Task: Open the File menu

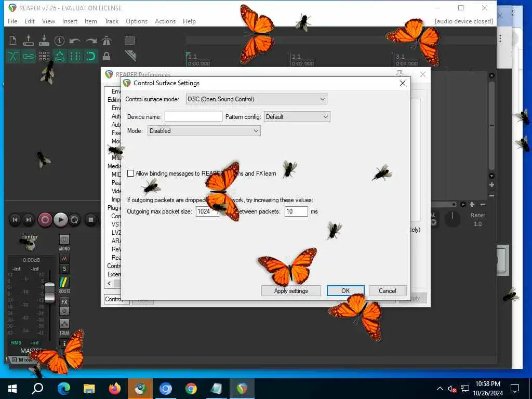Action: 12,21
